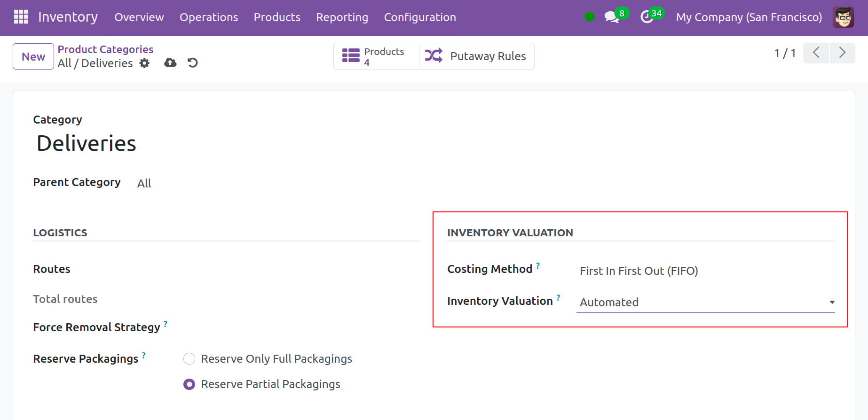Open the apps grid menu icon
Viewport: 868px width, 420px height.
(x=21, y=17)
